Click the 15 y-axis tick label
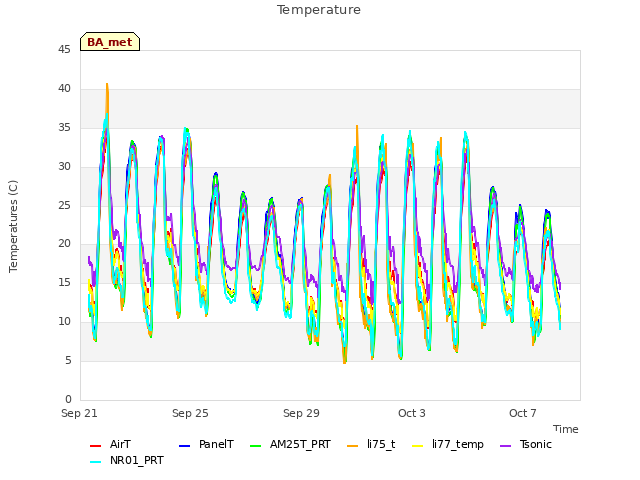Screen dimensions: 640x480 [x=64, y=282]
